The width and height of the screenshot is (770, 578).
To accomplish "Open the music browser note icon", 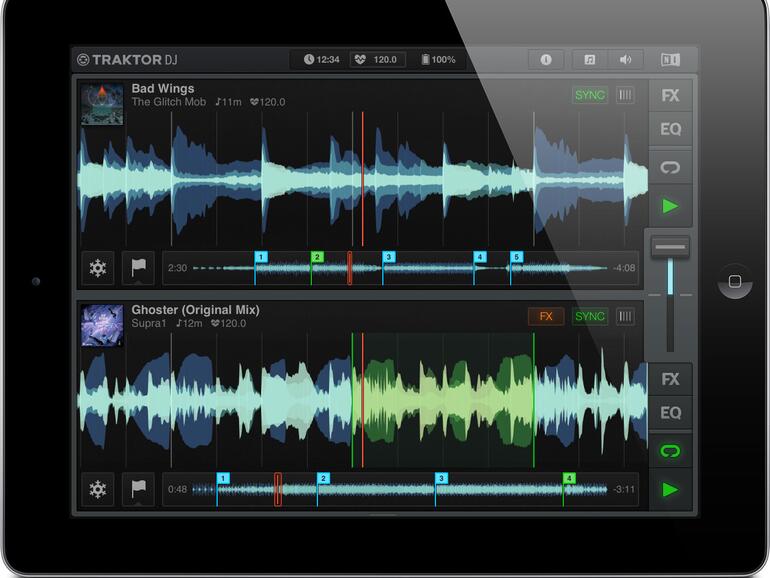I will coord(590,60).
